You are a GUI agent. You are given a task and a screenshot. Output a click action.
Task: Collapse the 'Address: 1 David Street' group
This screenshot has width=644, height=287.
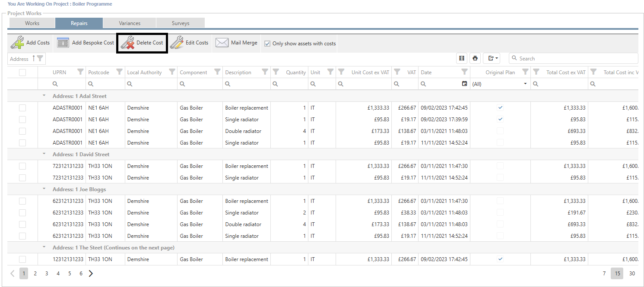pyautogui.click(x=44, y=154)
